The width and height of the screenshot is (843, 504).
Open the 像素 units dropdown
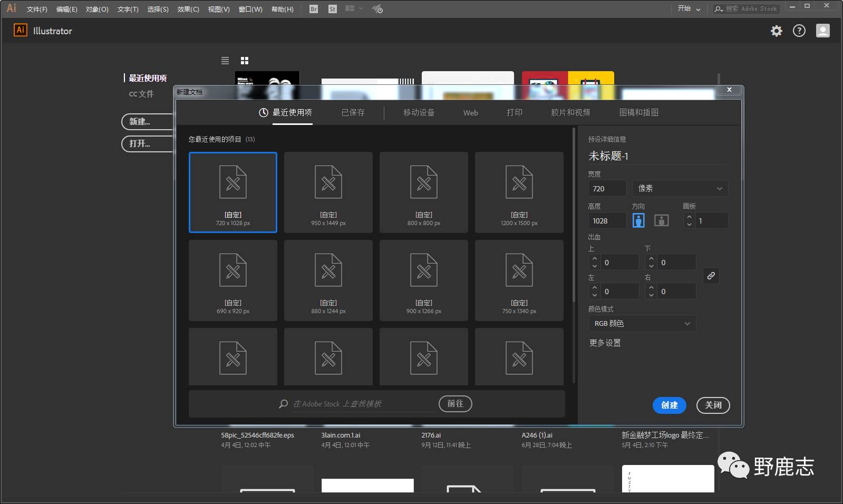click(x=680, y=188)
